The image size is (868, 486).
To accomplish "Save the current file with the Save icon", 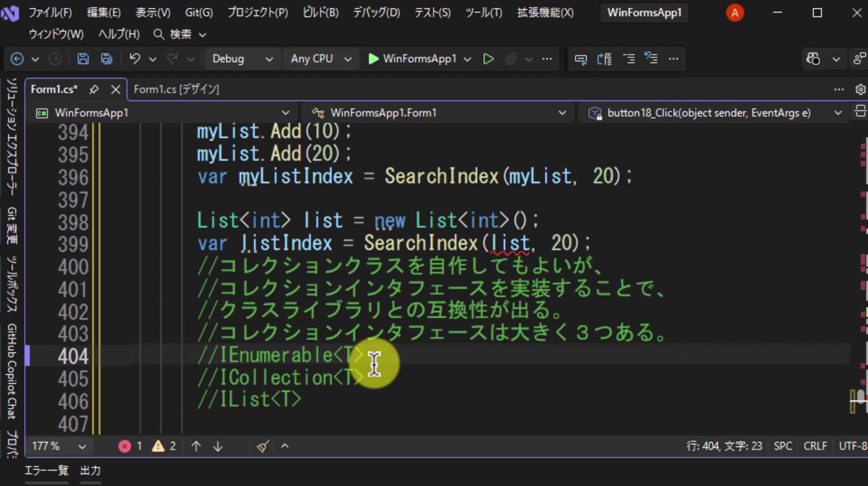I will (83, 59).
